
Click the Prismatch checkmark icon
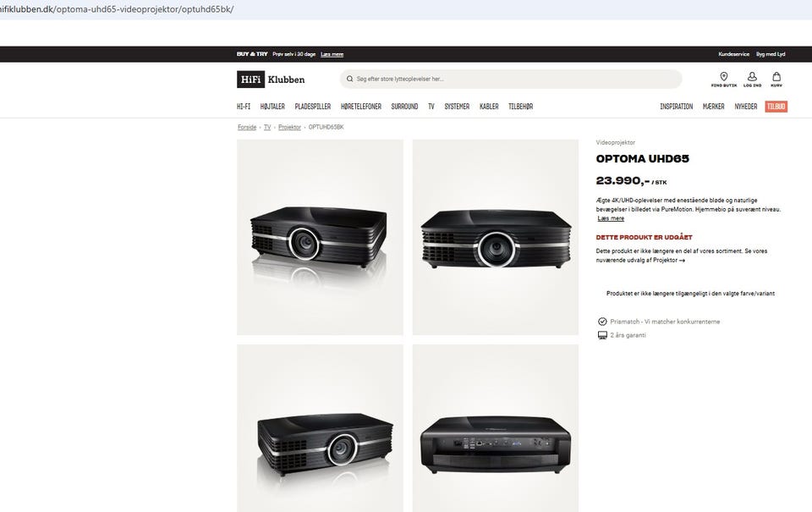click(x=602, y=322)
